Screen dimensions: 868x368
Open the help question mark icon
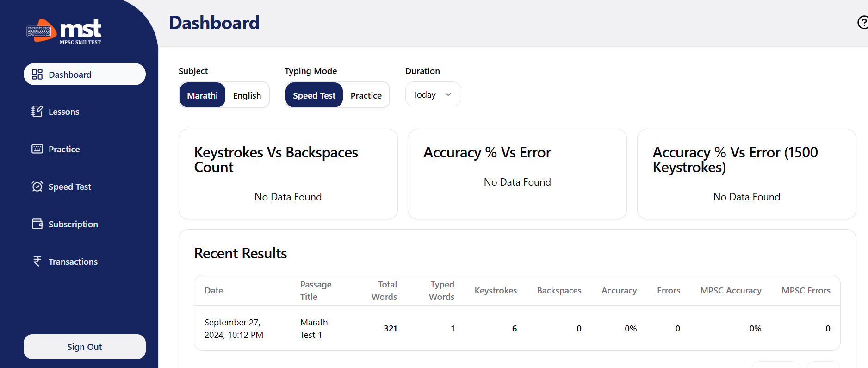coord(862,22)
